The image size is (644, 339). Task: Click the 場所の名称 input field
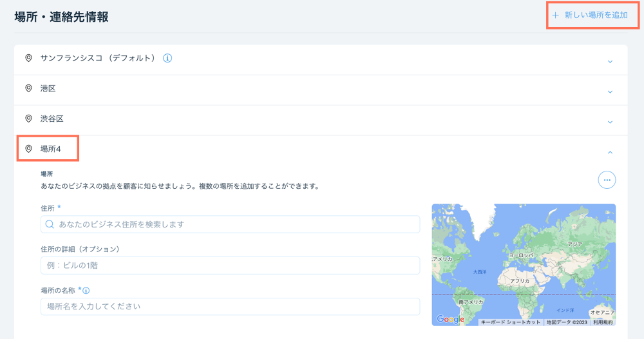click(230, 307)
